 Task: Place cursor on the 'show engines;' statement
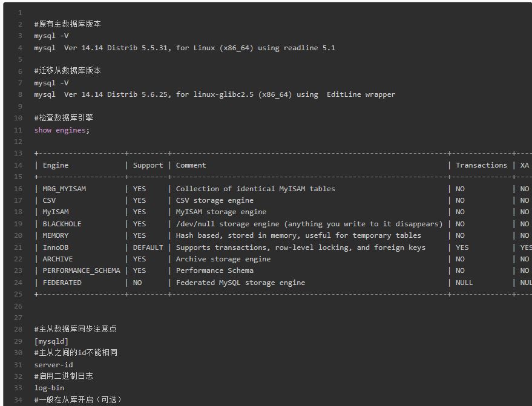62,130
